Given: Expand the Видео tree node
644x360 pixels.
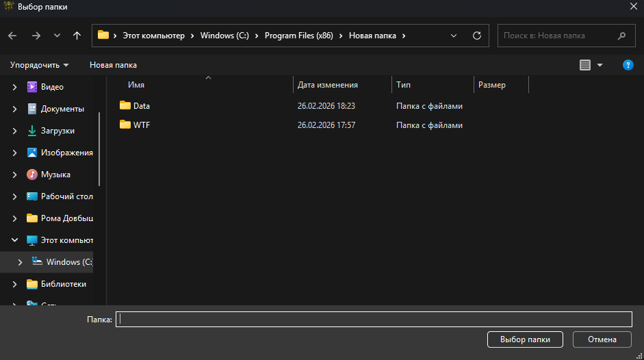Looking at the screenshot, I should (x=15, y=87).
